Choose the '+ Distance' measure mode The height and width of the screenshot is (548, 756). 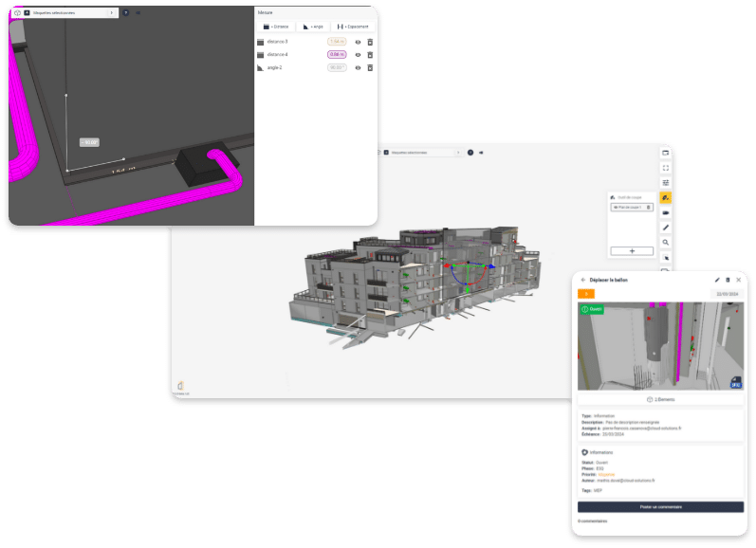pos(275,27)
